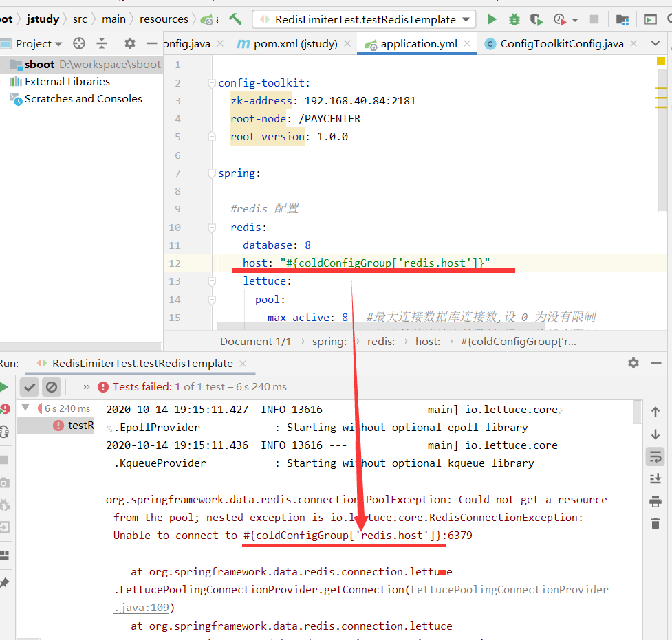Viewport: 672px width, 640px height.
Task: Click the host value on line 12
Action: 385,263
